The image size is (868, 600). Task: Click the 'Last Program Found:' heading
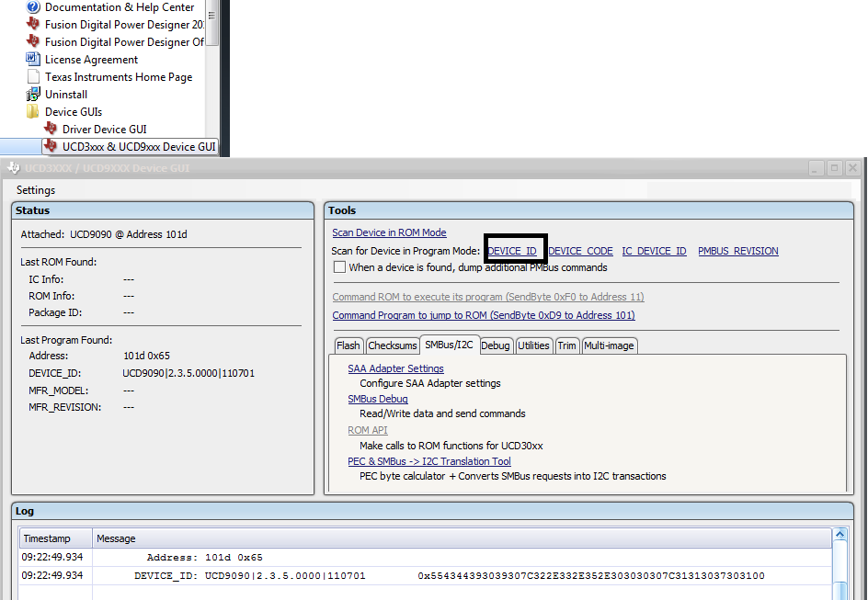click(x=66, y=340)
